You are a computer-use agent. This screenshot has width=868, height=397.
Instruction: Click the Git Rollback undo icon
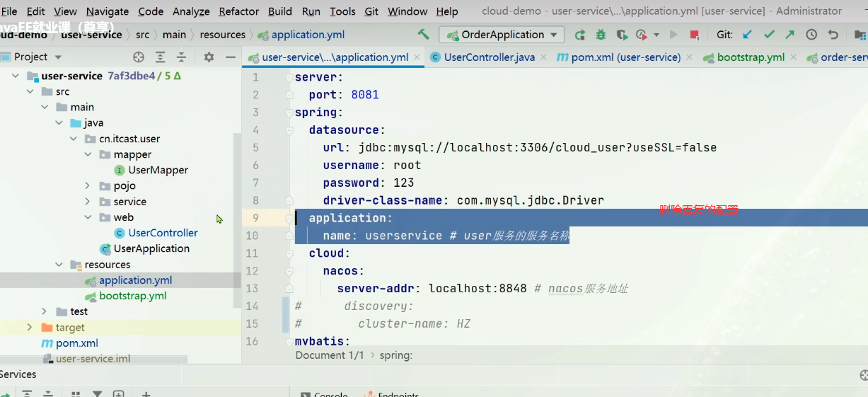pyautogui.click(x=833, y=35)
